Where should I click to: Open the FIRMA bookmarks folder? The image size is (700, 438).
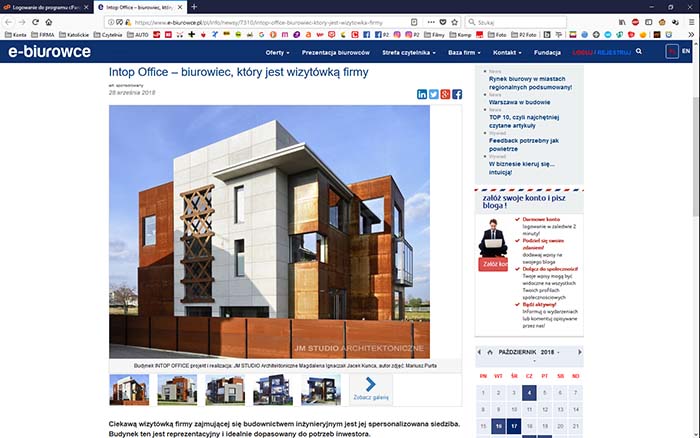[42, 34]
